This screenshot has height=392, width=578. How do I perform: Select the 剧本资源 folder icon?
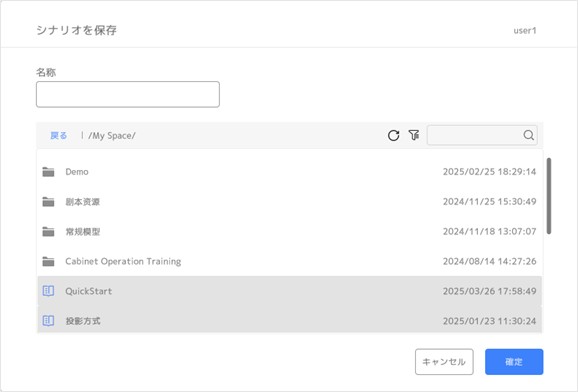[x=48, y=202]
